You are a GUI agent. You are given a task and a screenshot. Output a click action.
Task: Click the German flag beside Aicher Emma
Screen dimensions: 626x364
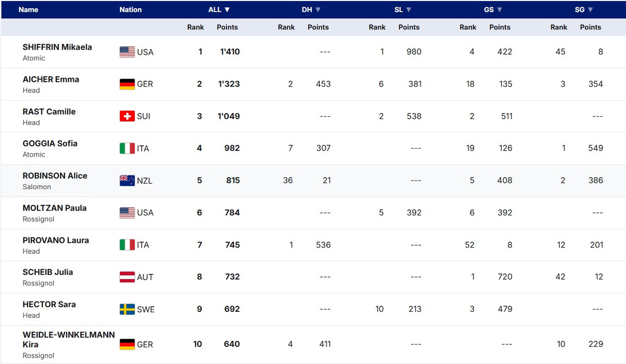click(x=127, y=84)
